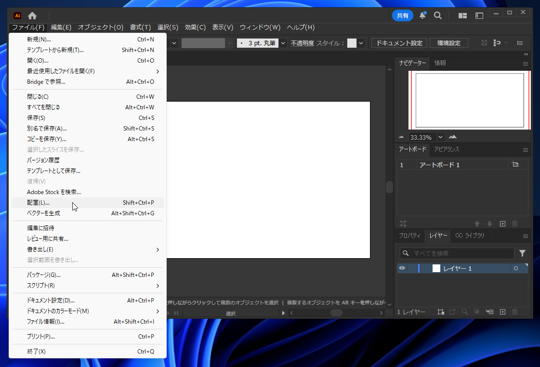The width and height of the screenshot is (540, 367).
Task: Toggle visibility of レイヤー 1
Action: coord(402,268)
